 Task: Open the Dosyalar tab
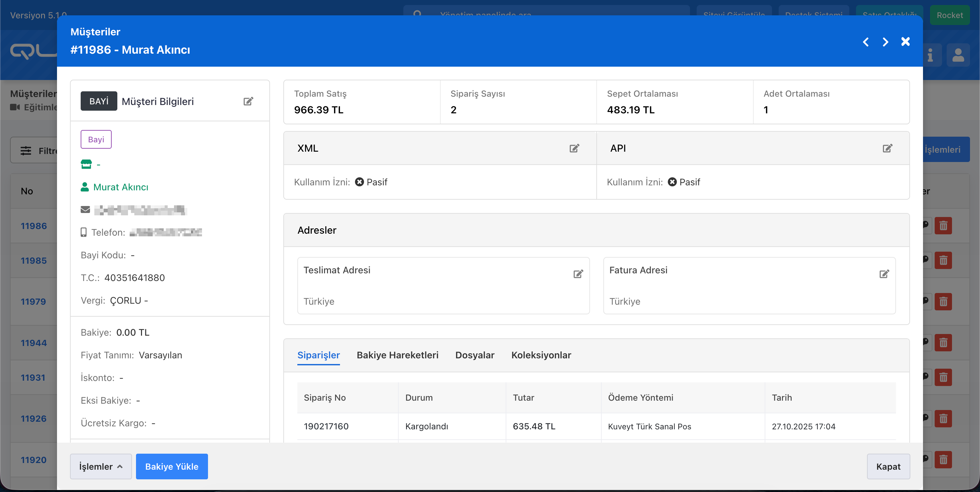474,355
